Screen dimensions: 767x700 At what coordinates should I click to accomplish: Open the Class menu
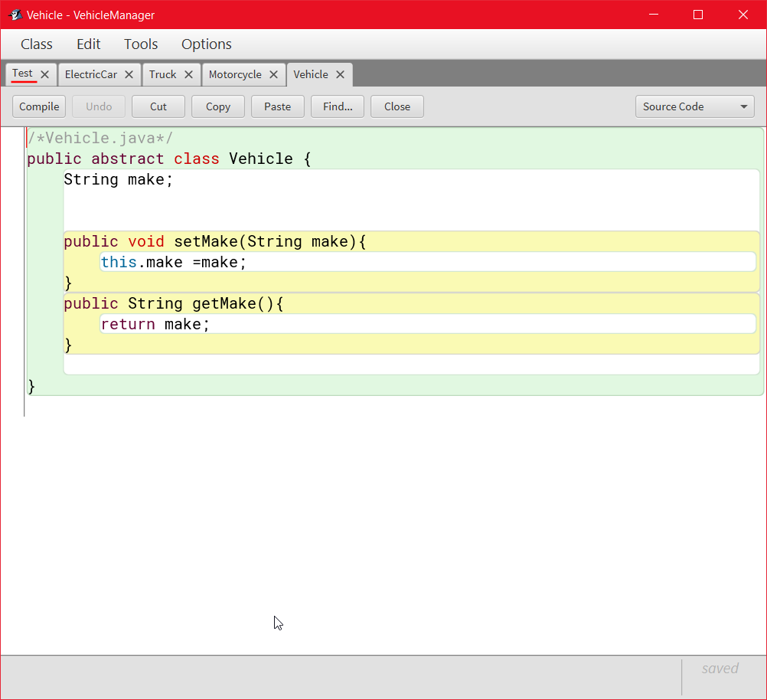36,44
